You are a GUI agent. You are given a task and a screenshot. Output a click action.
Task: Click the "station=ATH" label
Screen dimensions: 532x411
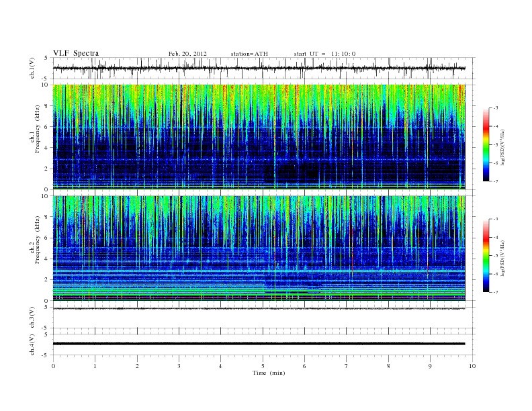[x=249, y=54]
